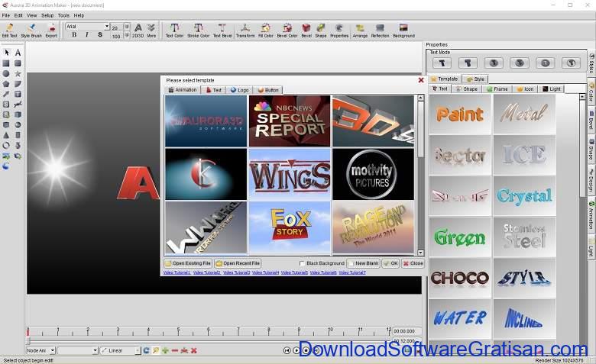Apply the Crystal text style preset

click(x=524, y=196)
